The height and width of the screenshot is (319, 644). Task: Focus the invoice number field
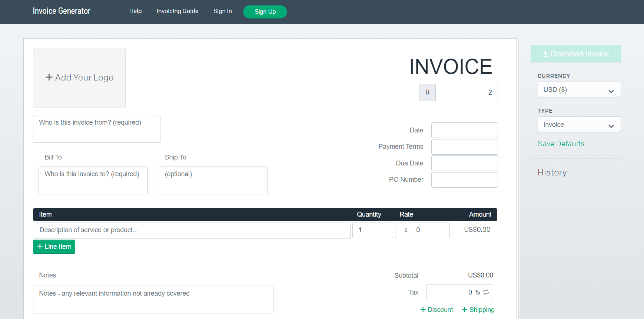click(x=466, y=92)
